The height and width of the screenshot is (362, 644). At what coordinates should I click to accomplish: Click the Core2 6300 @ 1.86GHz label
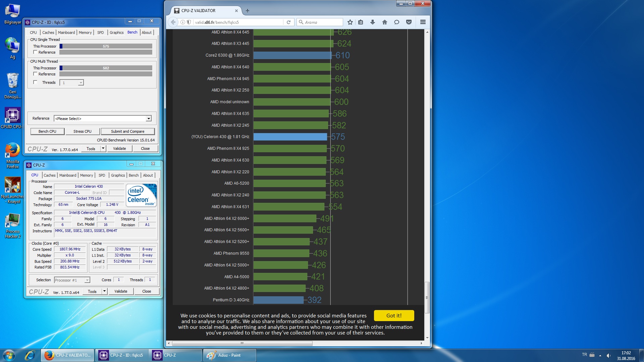coord(227,55)
